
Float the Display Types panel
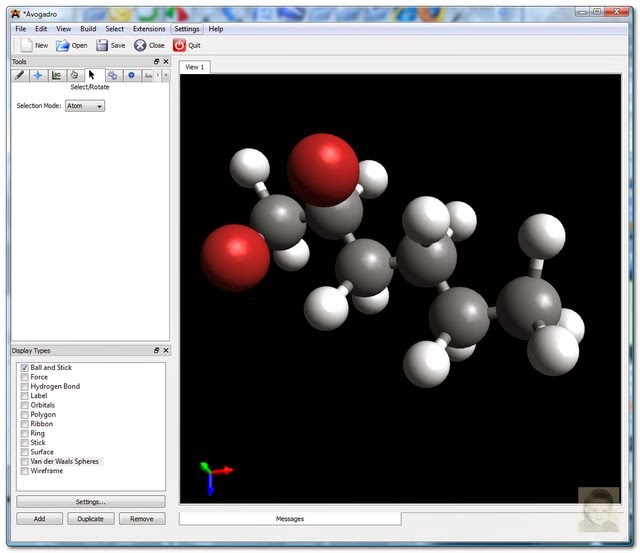[x=156, y=350]
